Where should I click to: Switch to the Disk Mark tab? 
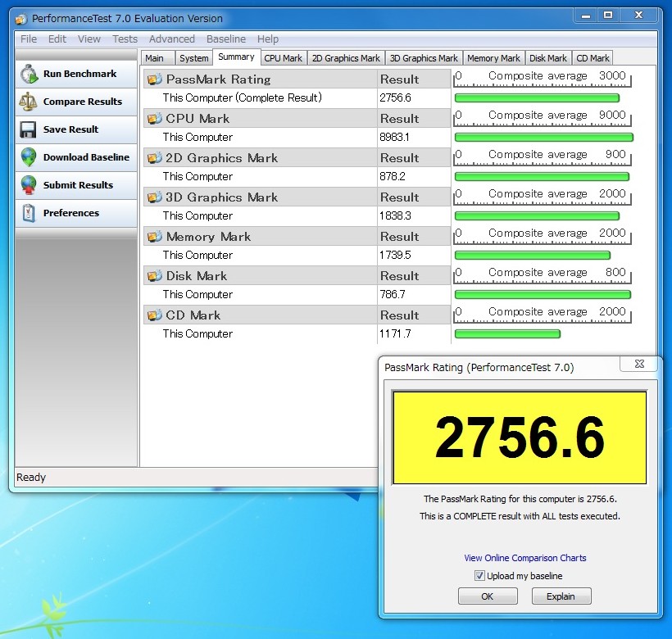[x=547, y=58]
